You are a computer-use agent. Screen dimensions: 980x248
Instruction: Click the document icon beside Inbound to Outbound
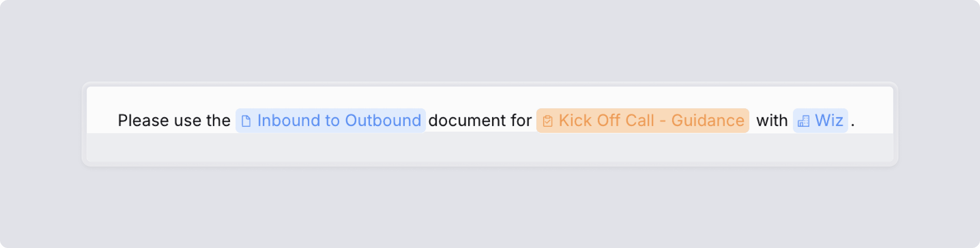coord(246,121)
